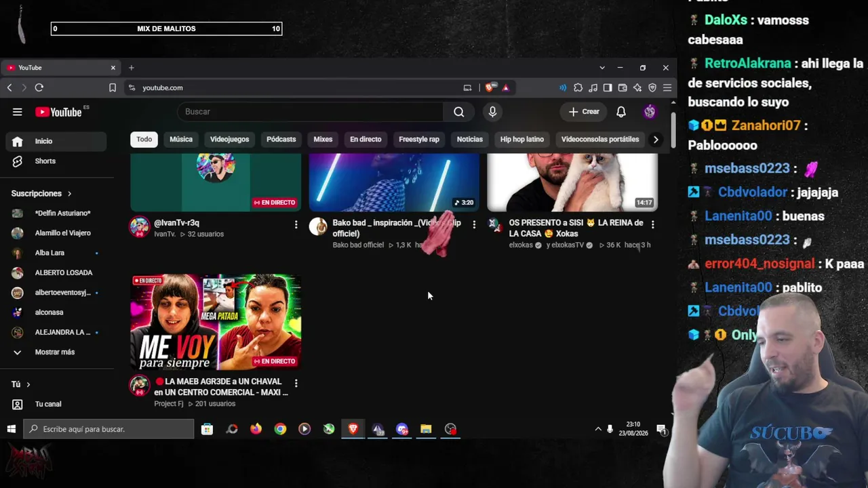Image resolution: width=868 pixels, height=488 pixels.
Task: Open the YouTube account avatar menu
Action: [650, 112]
